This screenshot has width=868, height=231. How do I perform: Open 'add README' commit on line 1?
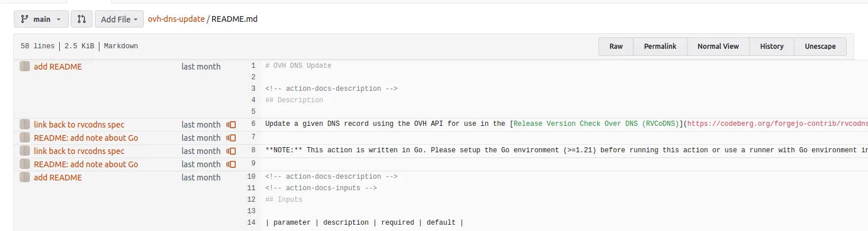click(x=57, y=67)
